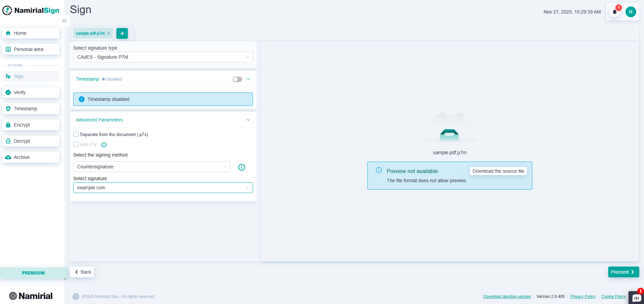This screenshot has width=644, height=304.
Task: Check Separate from the document (.p7s)
Action: [76, 134]
